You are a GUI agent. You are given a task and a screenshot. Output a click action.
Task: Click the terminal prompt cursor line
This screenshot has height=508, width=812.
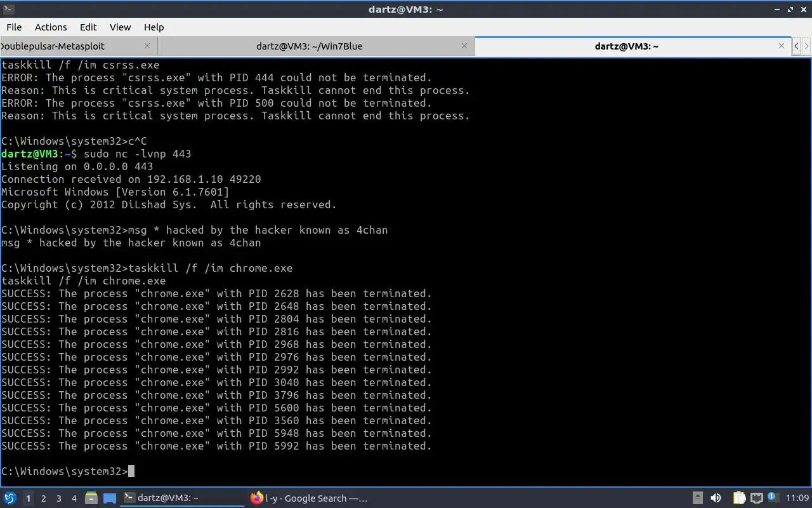click(x=68, y=471)
